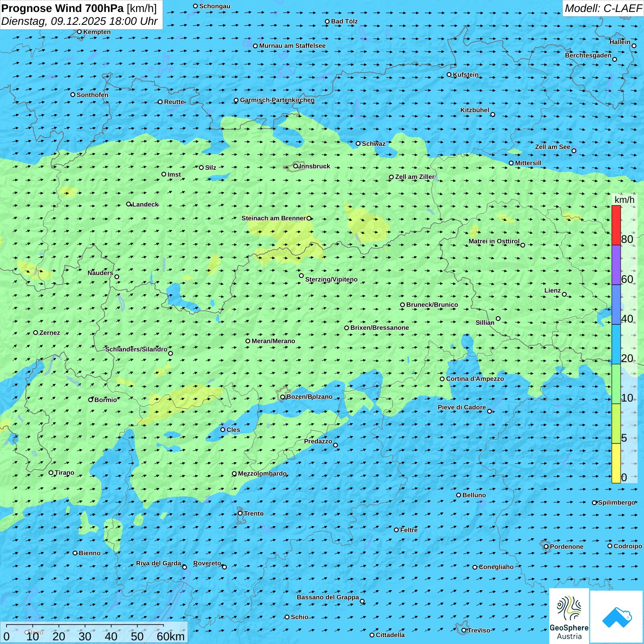Click the Innsbruck city marker circle
The height and width of the screenshot is (644, 644).
click(296, 166)
